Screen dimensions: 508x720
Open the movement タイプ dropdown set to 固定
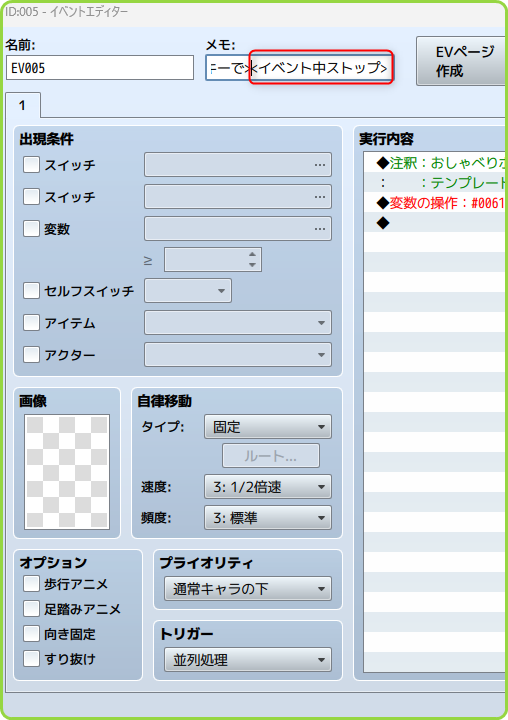pyautogui.click(x=268, y=427)
